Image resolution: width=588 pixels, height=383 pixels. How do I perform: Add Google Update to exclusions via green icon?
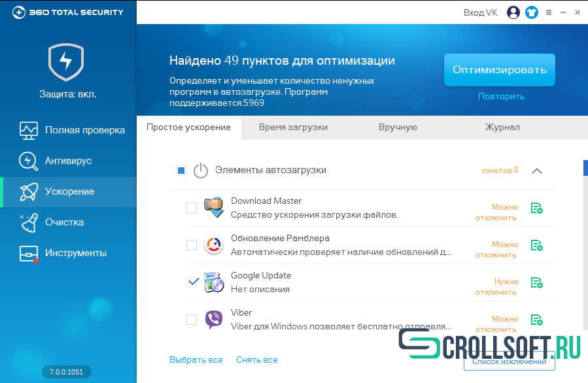point(537,282)
